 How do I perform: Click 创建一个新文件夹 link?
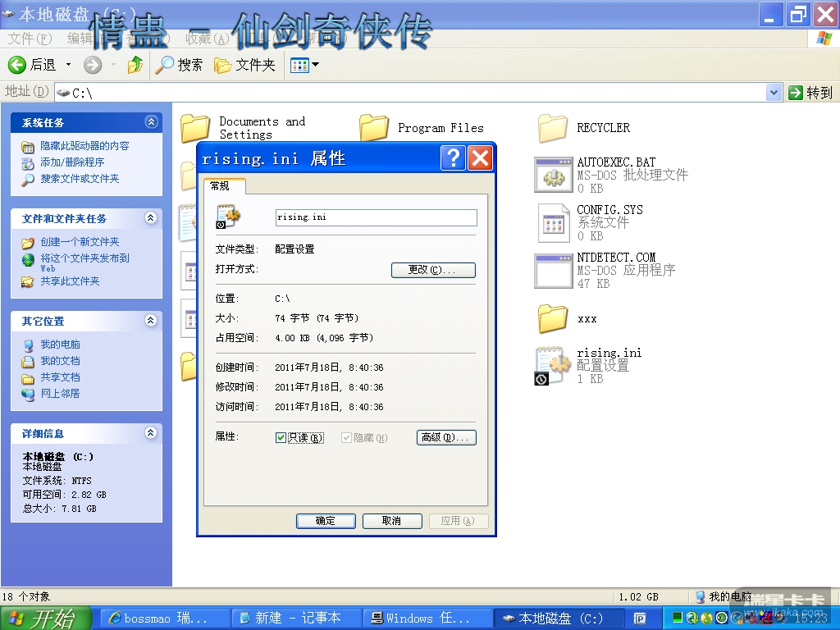[80, 242]
